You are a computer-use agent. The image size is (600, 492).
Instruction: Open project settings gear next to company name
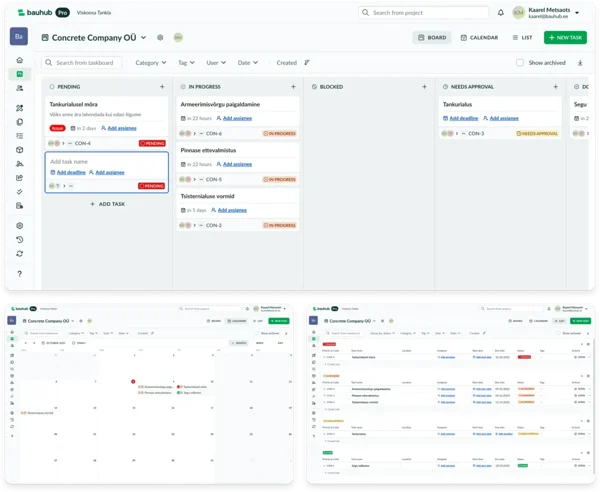pos(160,37)
